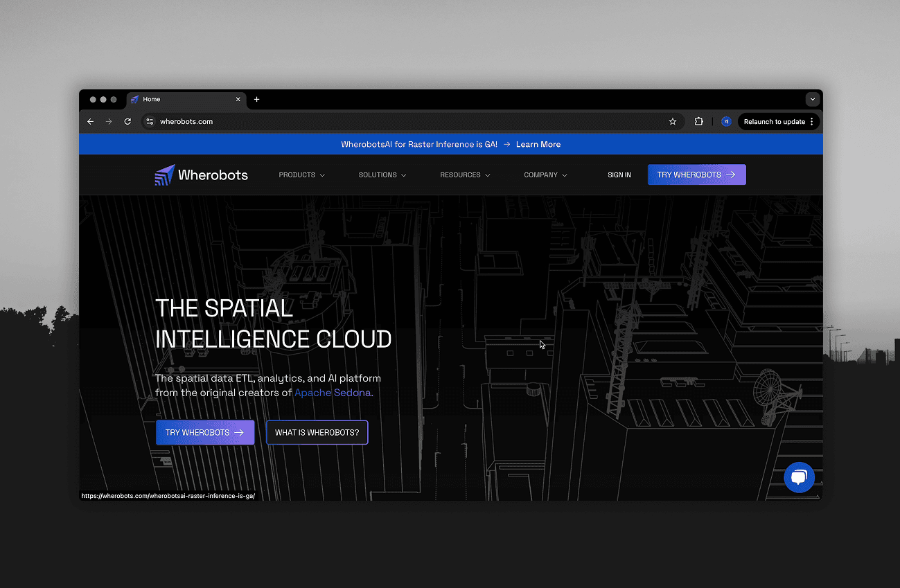
Task: Click the browser back arrow
Action: pyautogui.click(x=90, y=121)
